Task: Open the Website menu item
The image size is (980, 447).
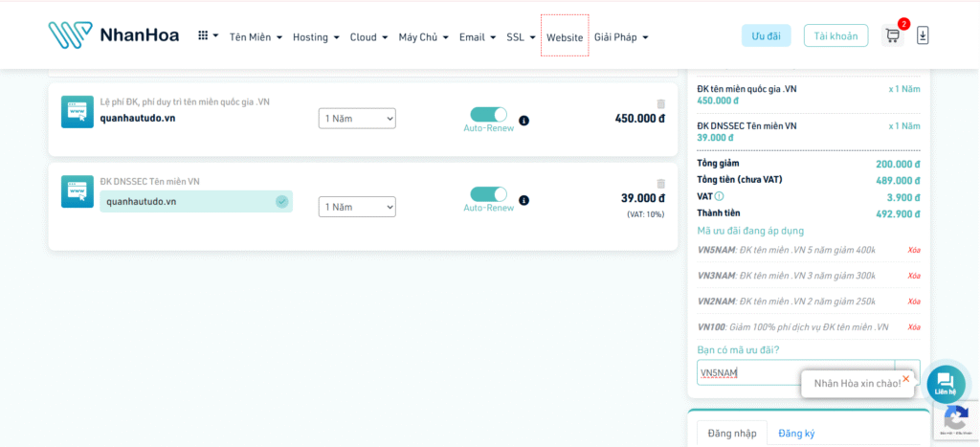Action: [x=565, y=37]
